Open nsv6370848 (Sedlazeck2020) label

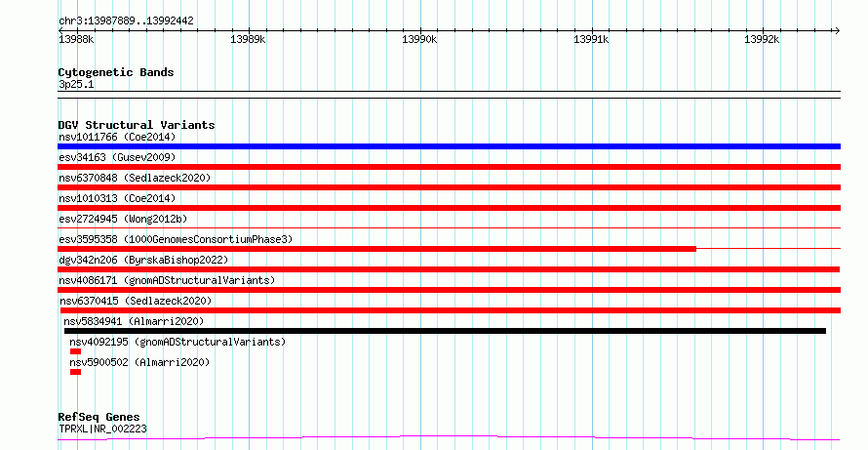pos(135,178)
